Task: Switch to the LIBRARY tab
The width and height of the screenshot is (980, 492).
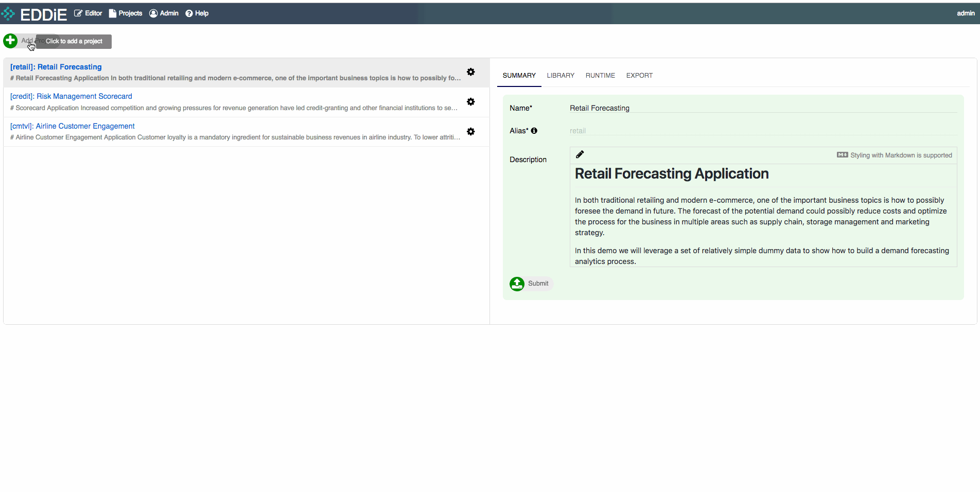Action: 560,76
